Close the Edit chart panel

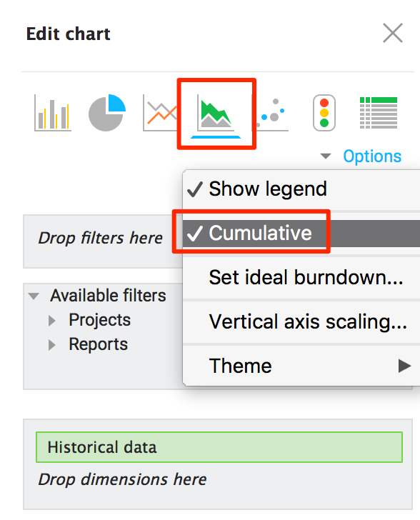pos(393,33)
